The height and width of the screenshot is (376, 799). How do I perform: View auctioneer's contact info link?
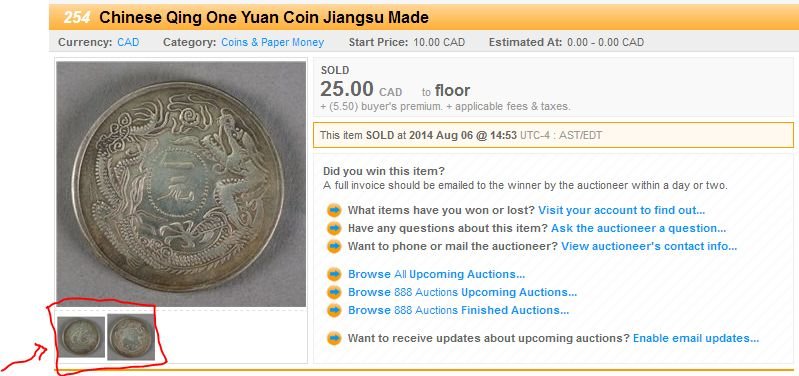click(649, 247)
